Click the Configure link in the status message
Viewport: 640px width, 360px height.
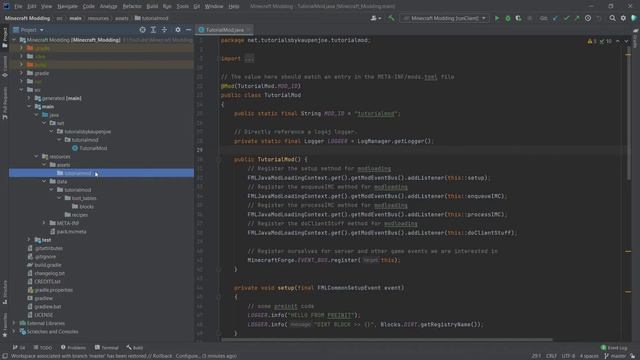pos(187,356)
